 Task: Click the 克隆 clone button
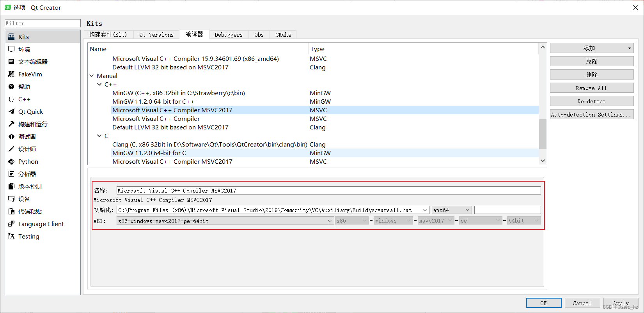(592, 61)
